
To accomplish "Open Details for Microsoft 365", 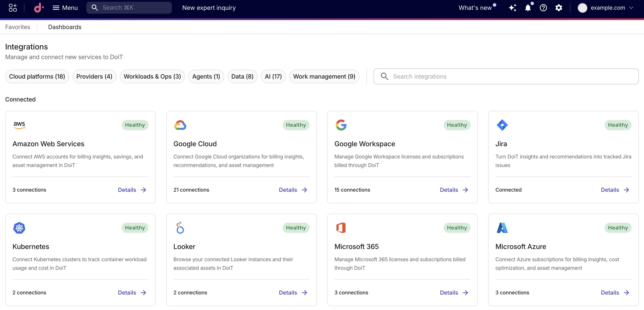I will (x=454, y=293).
